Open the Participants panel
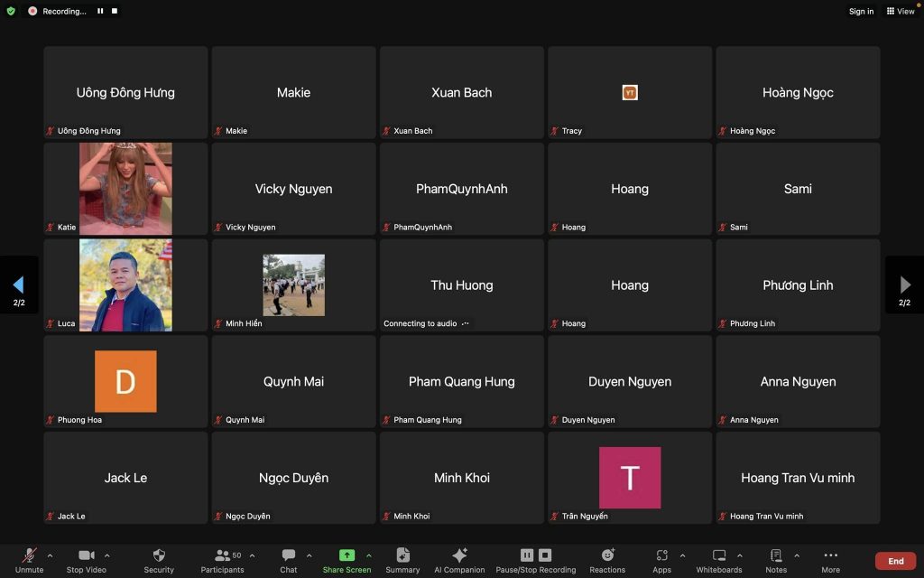 [222, 559]
